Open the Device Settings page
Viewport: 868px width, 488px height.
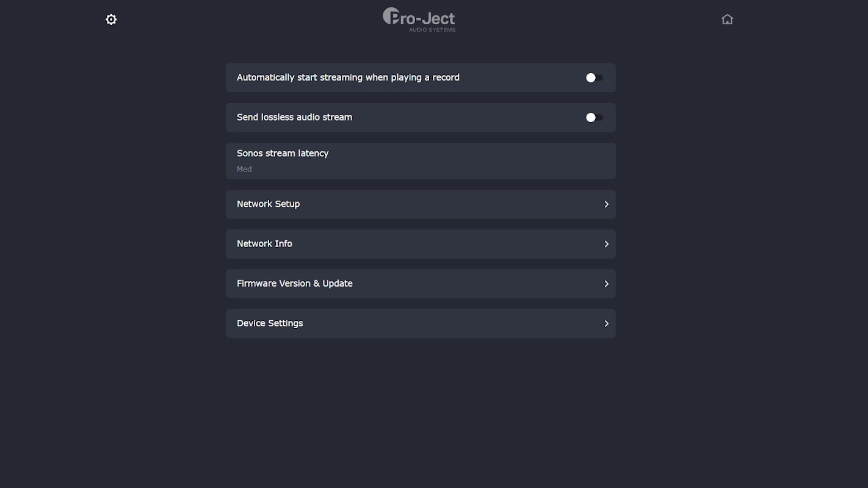(270, 323)
